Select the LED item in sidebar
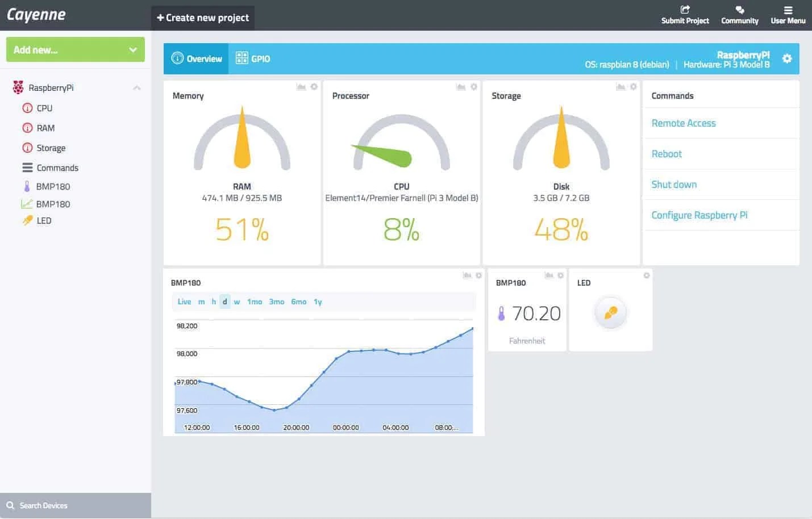Viewport: 812px width, 519px height. click(x=44, y=220)
